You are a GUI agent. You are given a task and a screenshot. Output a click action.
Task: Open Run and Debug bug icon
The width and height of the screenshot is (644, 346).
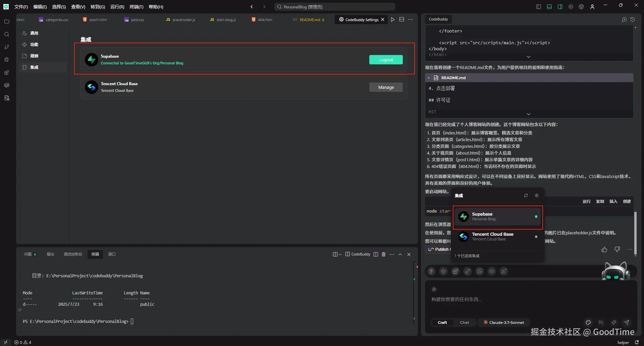(7, 60)
